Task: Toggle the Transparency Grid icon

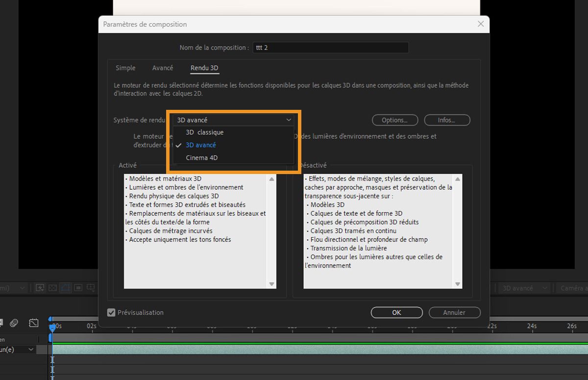Action: [52, 287]
